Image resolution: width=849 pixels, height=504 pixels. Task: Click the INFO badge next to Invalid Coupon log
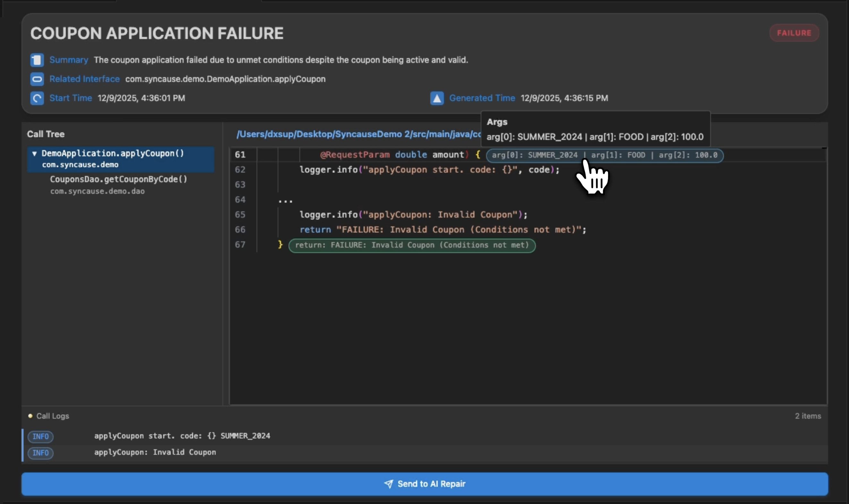tap(40, 453)
